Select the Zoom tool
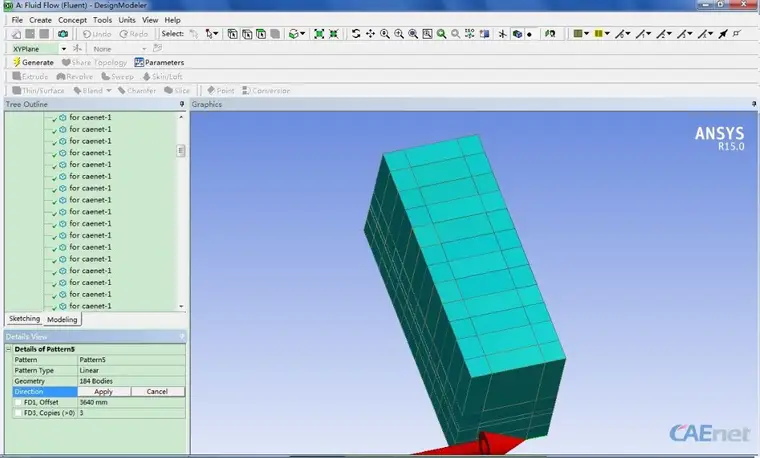 [x=385, y=34]
